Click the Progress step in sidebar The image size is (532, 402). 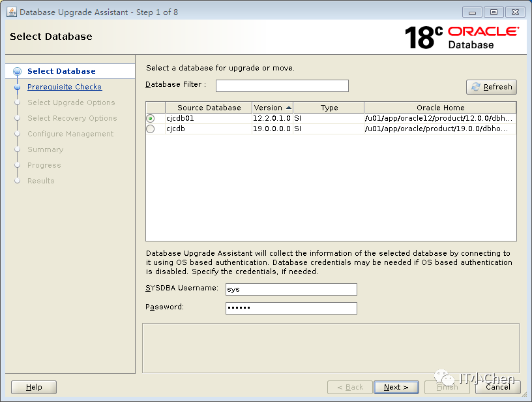click(44, 165)
